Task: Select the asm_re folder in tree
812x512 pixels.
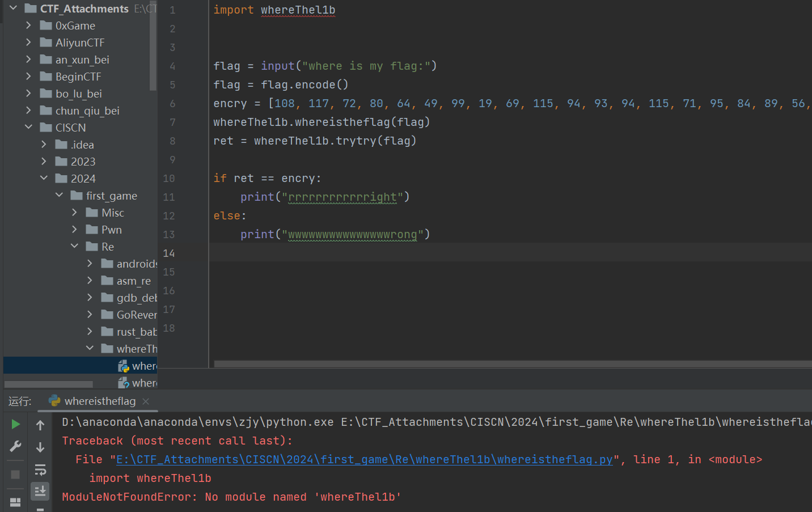Action: tap(133, 281)
